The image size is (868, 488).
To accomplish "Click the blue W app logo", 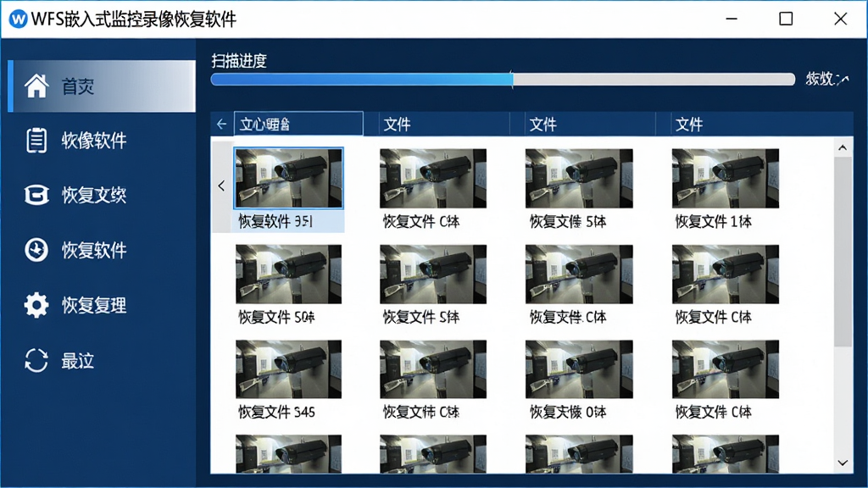I will click(19, 19).
